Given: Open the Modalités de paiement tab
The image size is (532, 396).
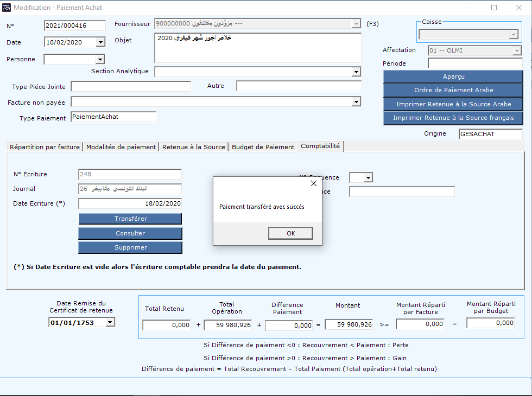Looking at the screenshot, I should 121,147.
